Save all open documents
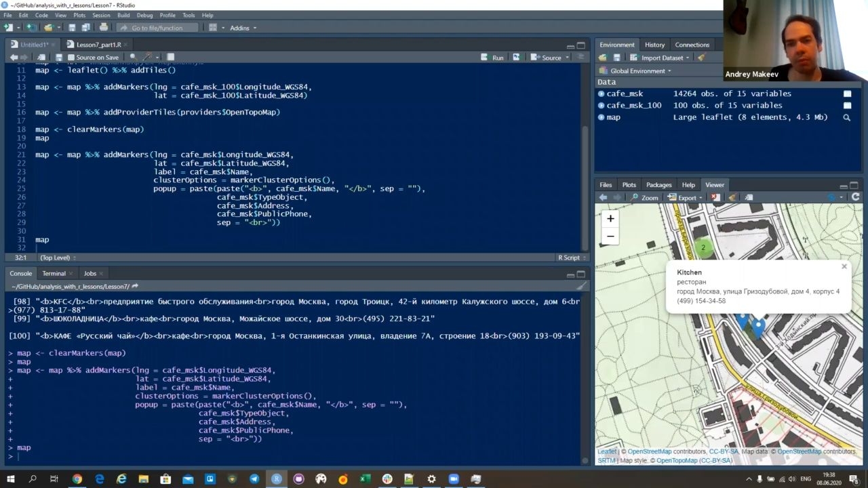This screenshot has width=868, height=488. point(85,28)
